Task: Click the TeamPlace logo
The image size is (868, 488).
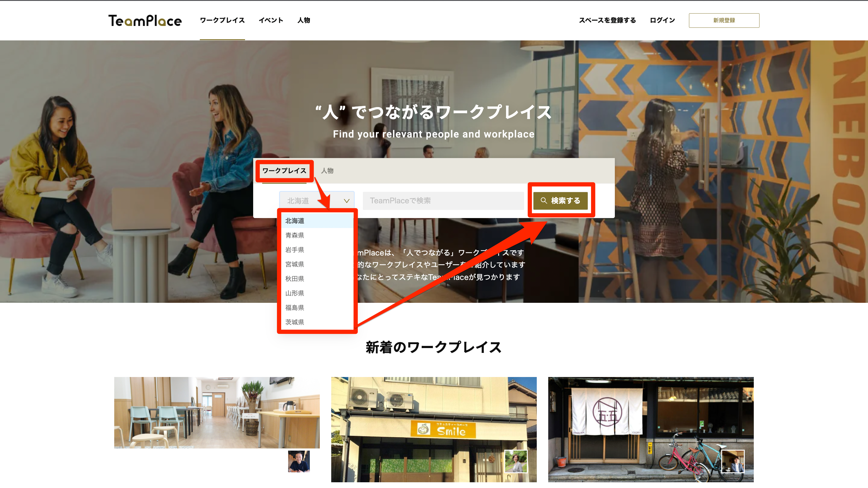Action: [x=145, y=21]
